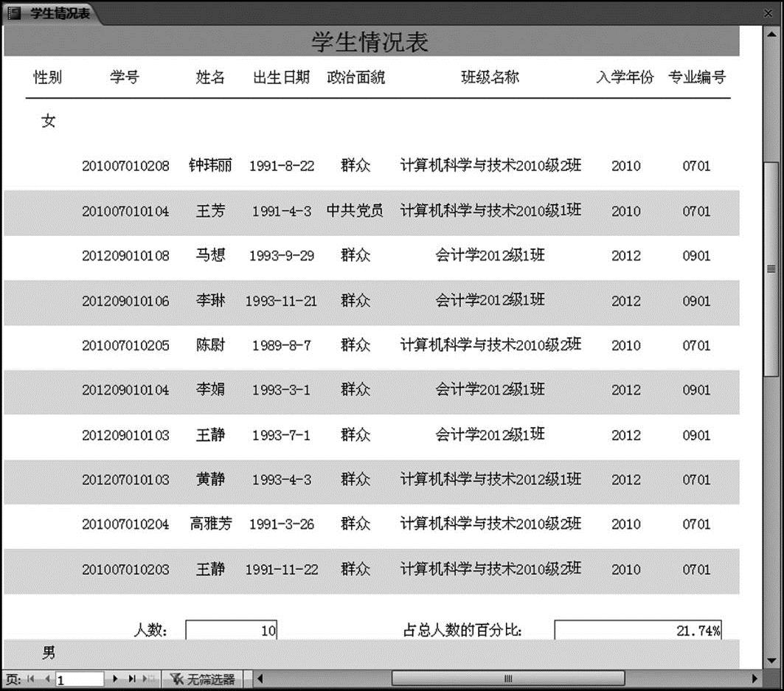Image resolution: width=784 pixels, height=691 pixels.
Task: Click the 男 group heading
Action: tap(49, 653)
